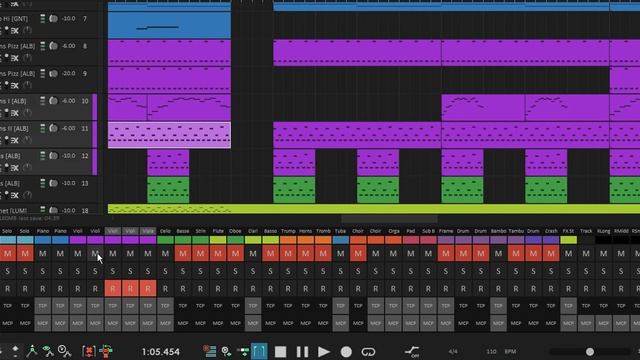
Task: Toggle the blue highlighted bracket toolbar button
Action: point(260,351)
